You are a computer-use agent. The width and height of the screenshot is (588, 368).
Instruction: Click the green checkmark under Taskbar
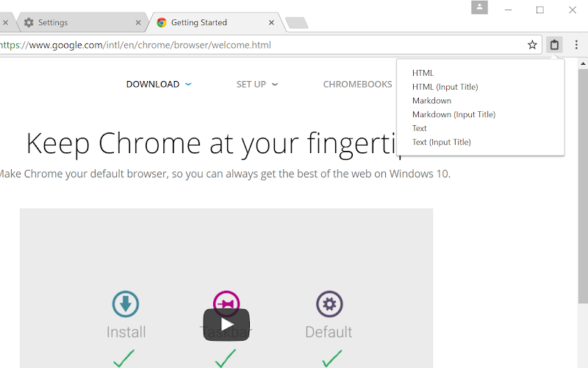[x=226, y=358]
